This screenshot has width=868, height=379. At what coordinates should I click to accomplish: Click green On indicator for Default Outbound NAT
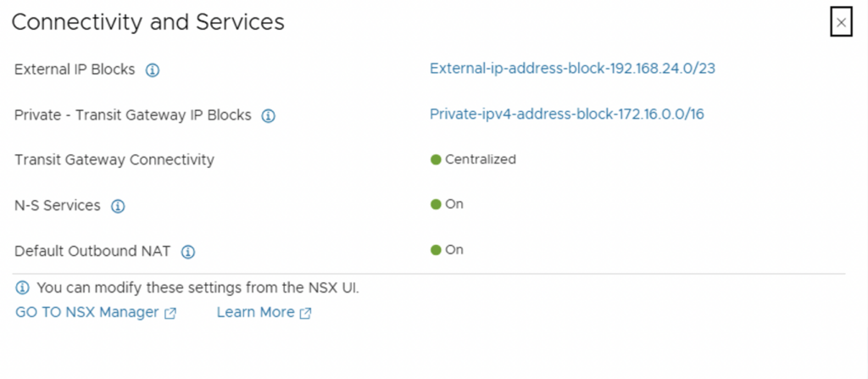(436, 250)
